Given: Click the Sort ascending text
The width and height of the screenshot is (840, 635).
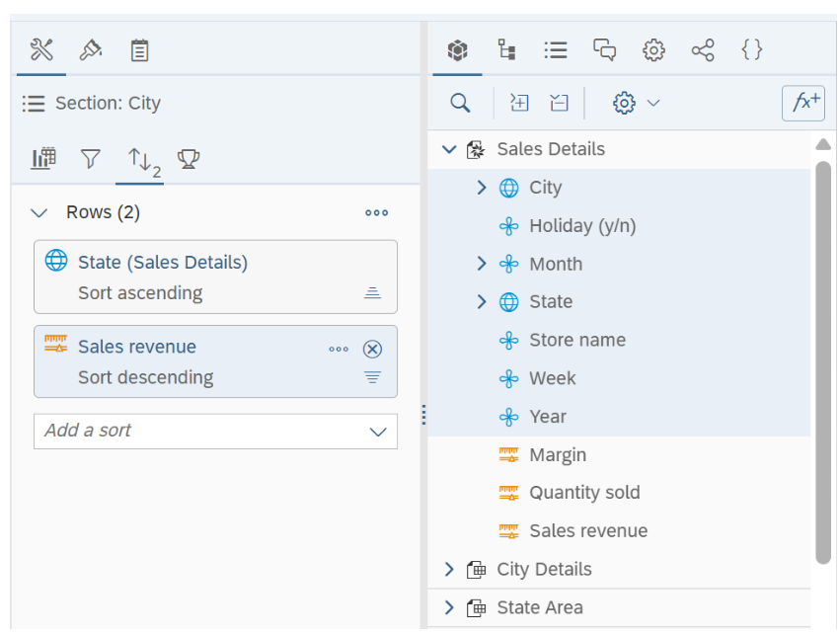Looking at the screenshot, I should click(x=140, y=293).
